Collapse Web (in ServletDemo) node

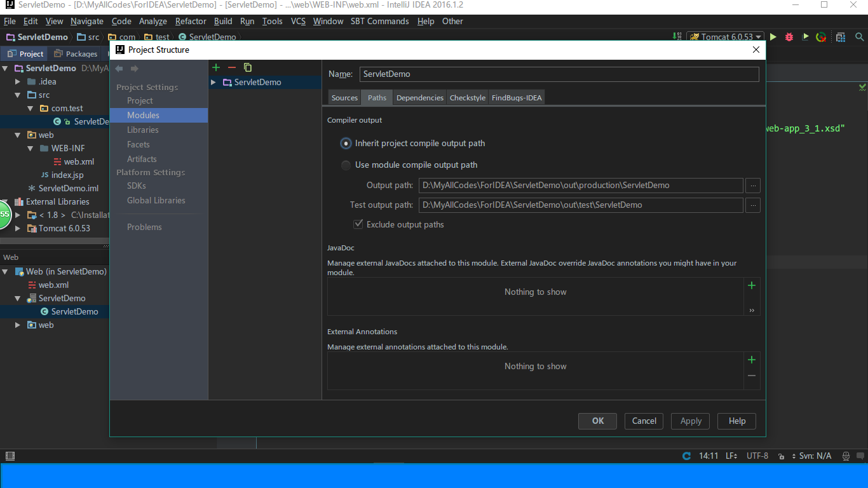(x=5, y=271)
